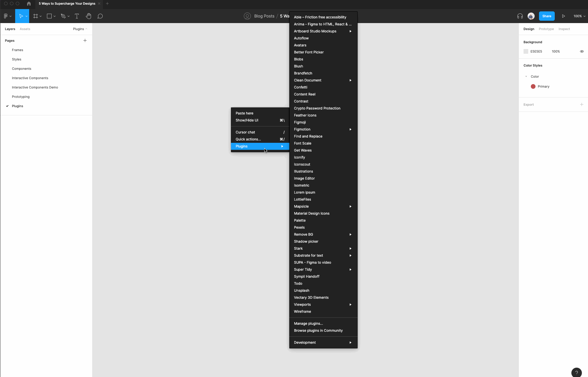The width and height of the screenshot is (588, 377).
Task: Choose Paste here from context menu
Action: (x=260, y=113)
